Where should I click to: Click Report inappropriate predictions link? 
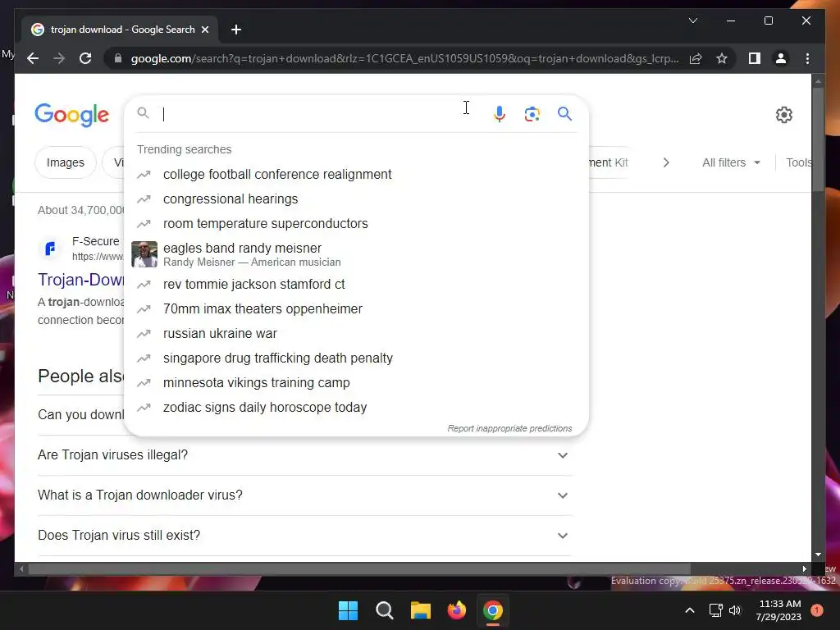(509, 428)
